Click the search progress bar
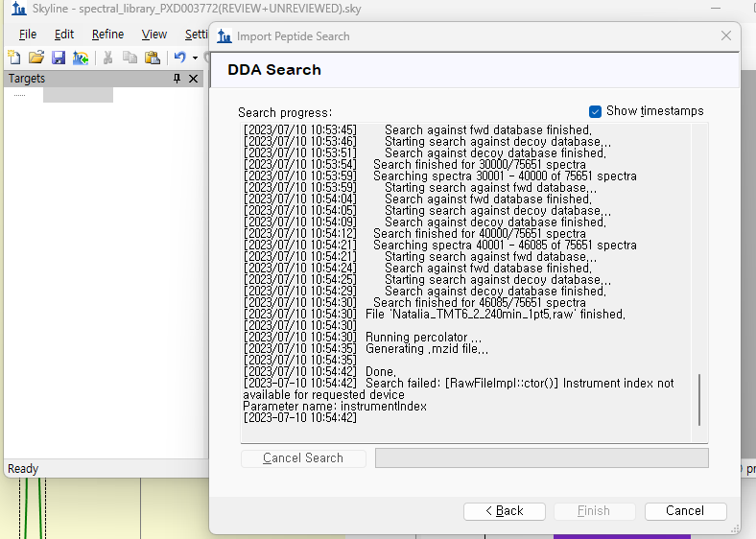The image size is (756, 539). (x=541, y=458)
